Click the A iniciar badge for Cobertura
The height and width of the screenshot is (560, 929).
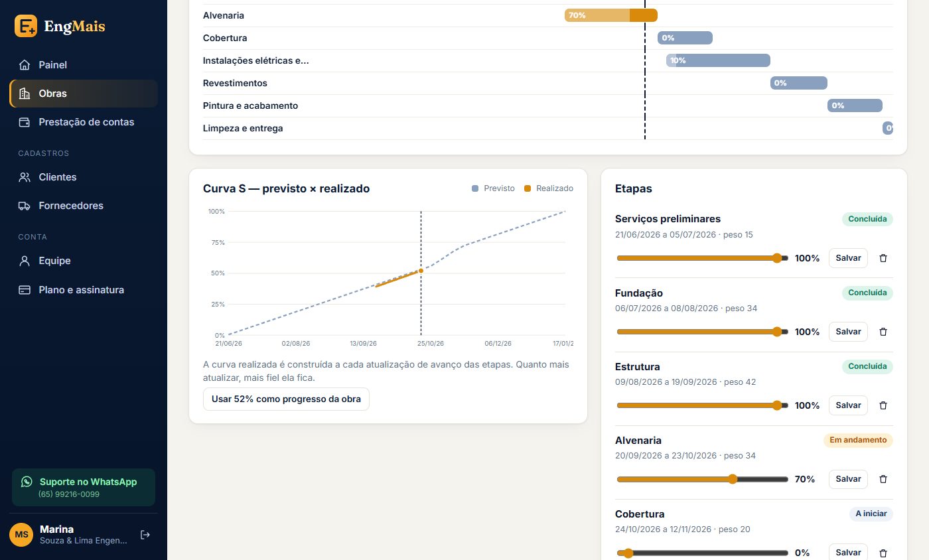[871, 514]
